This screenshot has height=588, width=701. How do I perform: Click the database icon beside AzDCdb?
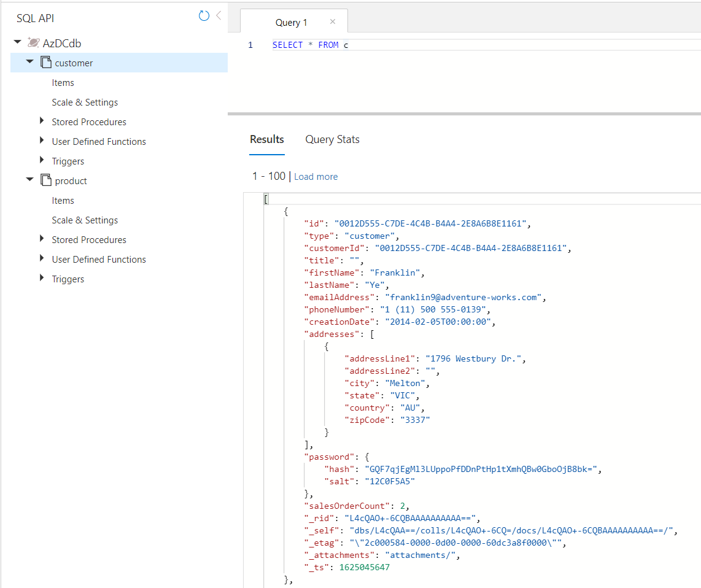click(x=34, y=42)
